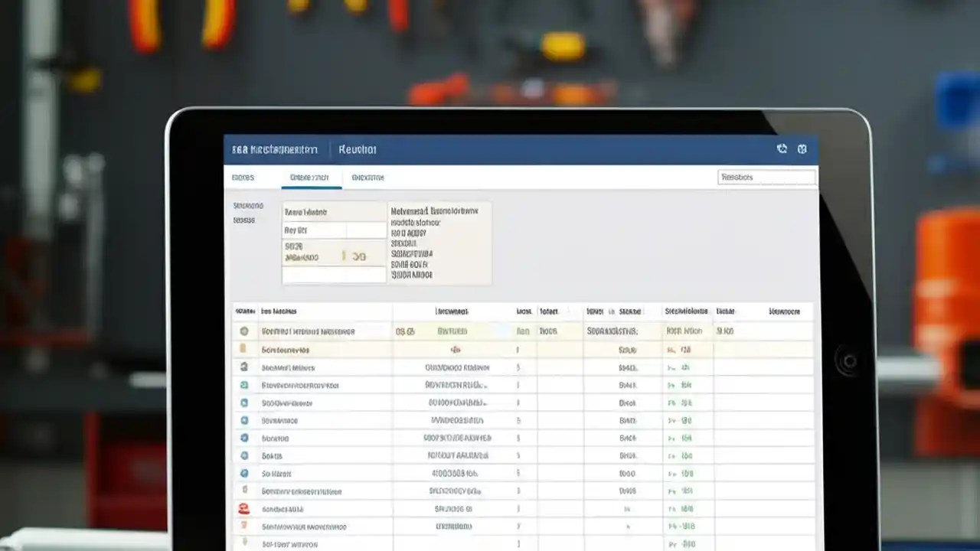Select the third tab in the tab row
Screen dimensions: 980x551
[369, 177]
